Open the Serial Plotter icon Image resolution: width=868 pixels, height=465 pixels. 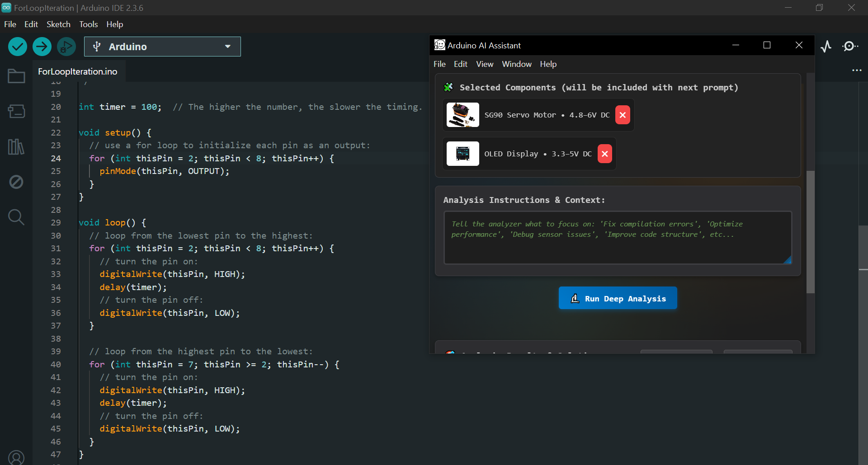pos(826,47)
